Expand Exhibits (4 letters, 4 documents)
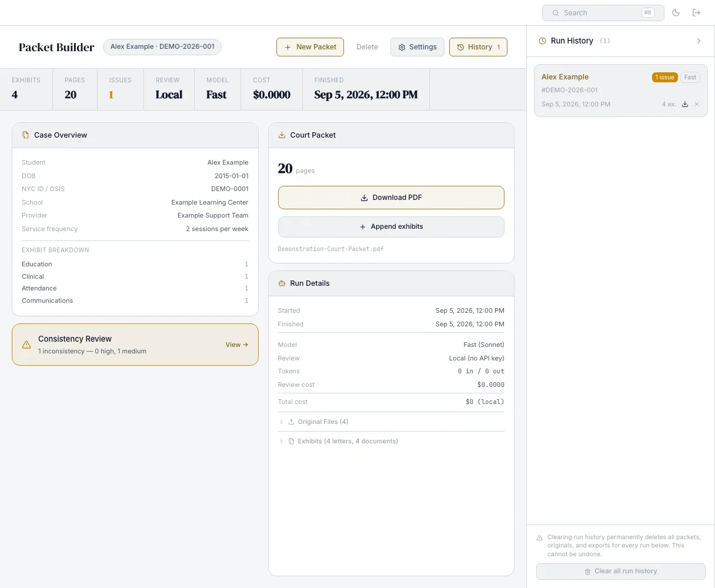This screenshot has height=588, width=715. (391, 441)
